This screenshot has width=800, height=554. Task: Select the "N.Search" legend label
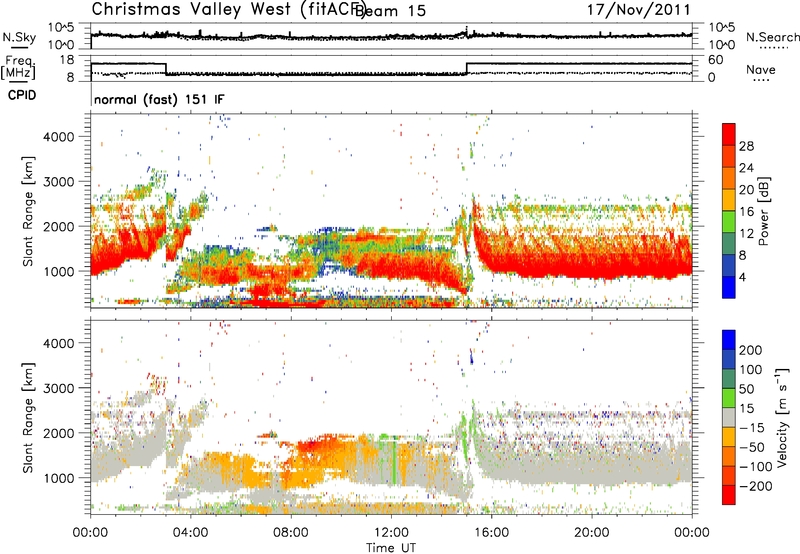click(x=772, y=37)
